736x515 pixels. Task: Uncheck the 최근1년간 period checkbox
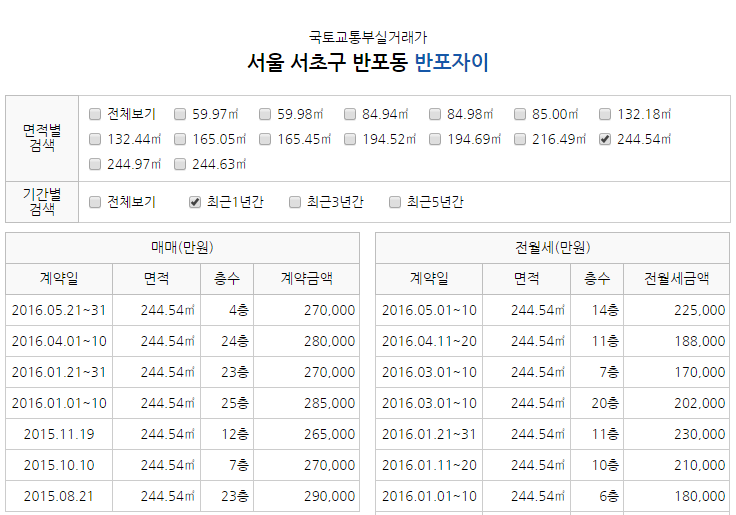pyautogui.click(x=195, y=202)
